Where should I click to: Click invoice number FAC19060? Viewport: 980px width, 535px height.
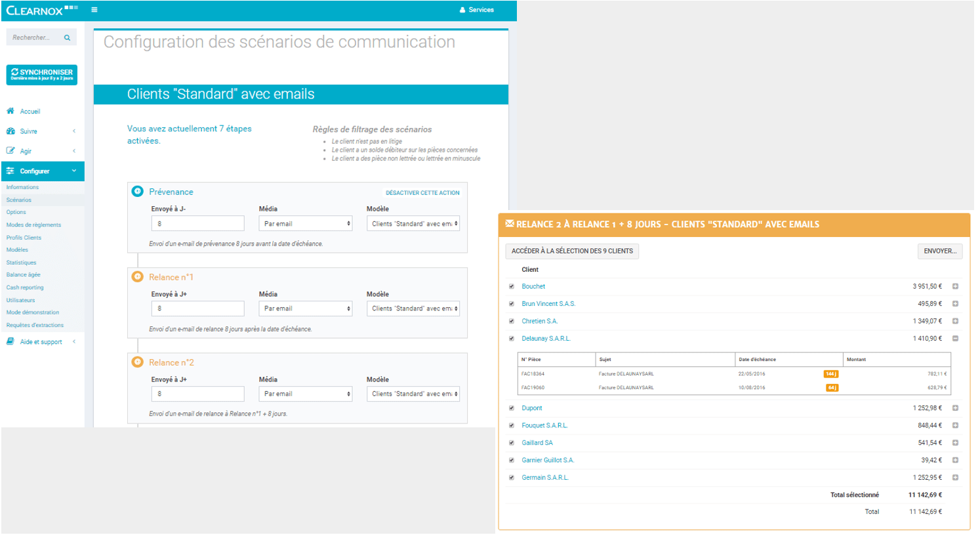533,387
